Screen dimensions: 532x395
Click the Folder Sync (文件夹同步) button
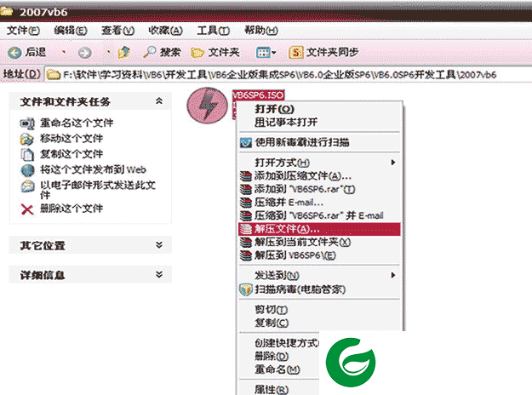323,52
